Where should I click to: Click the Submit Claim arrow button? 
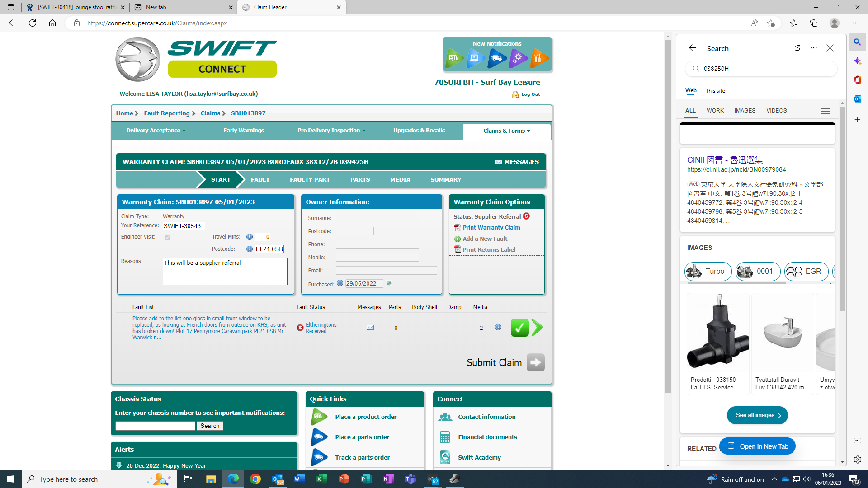535,362
